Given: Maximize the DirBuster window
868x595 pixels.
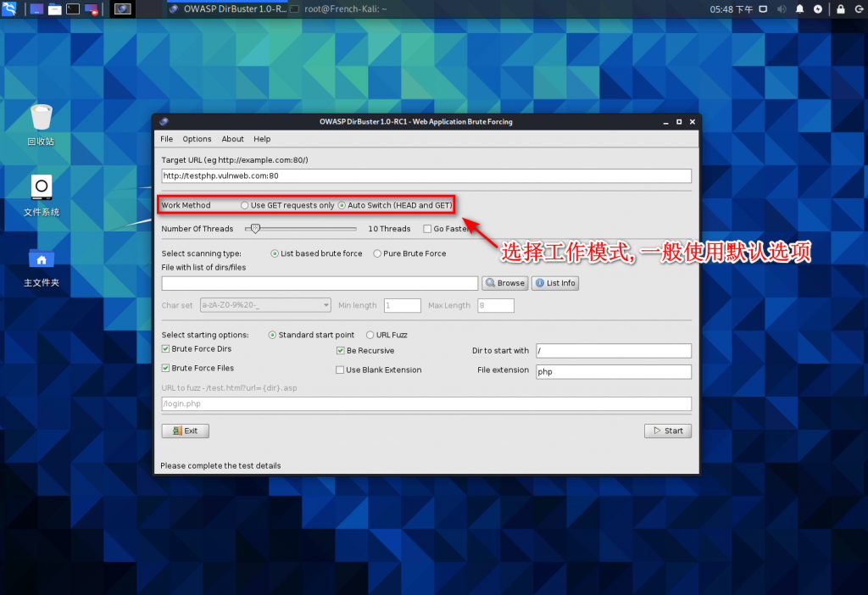Looking at the screenshot, I should [679, 122].
